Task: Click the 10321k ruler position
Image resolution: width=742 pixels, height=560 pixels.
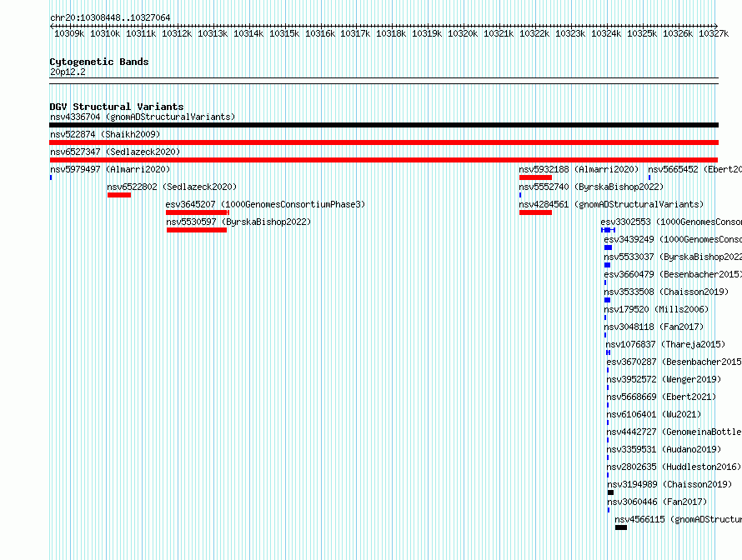Action: coord(499,33)
